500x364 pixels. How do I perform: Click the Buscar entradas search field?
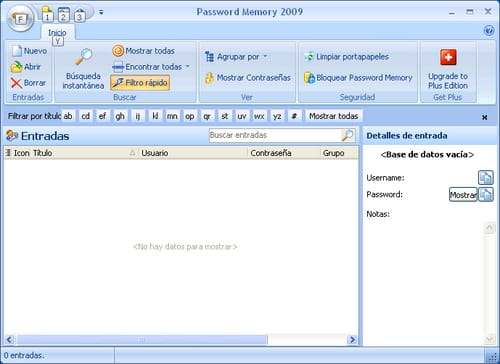(274, 135)
